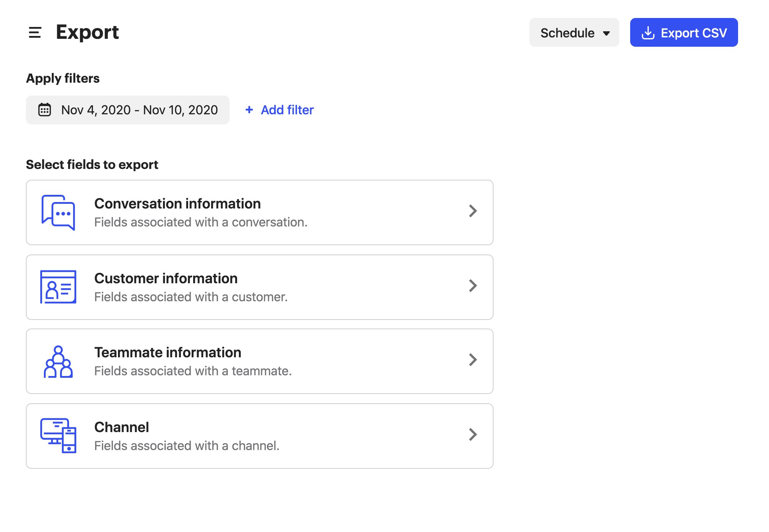The image size is (769, 532).
Task: Click the Schedule dropdown arrow
Action: (606, 33)
